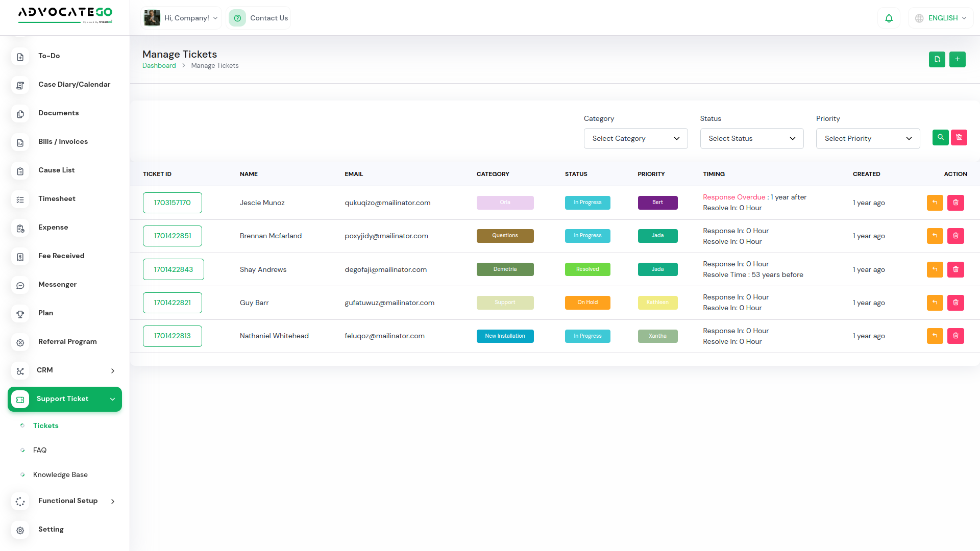Screen dimensions: 980x551
Task: Open Knowledge Base submenu item
Action: (60, 474)
